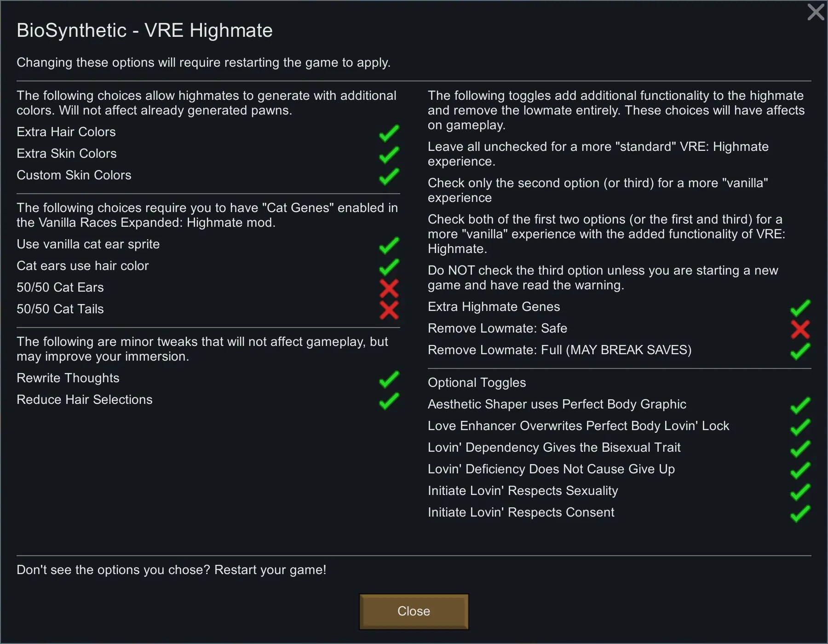The height and width of the screenshot is (644, 828).
Task: Toggle the Extra Hair Colors checkmark
Action: pos(389,133)
